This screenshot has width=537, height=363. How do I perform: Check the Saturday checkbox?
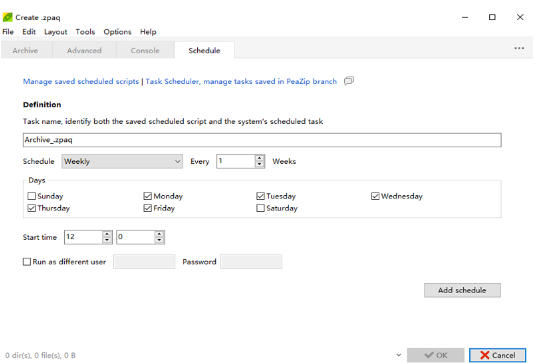(260, 208)
